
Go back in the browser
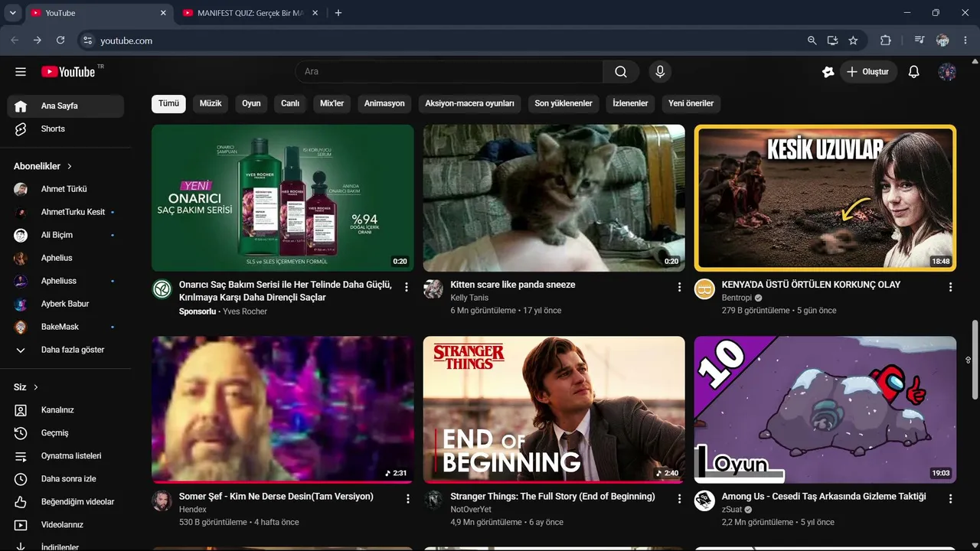(x=15, y=41)
